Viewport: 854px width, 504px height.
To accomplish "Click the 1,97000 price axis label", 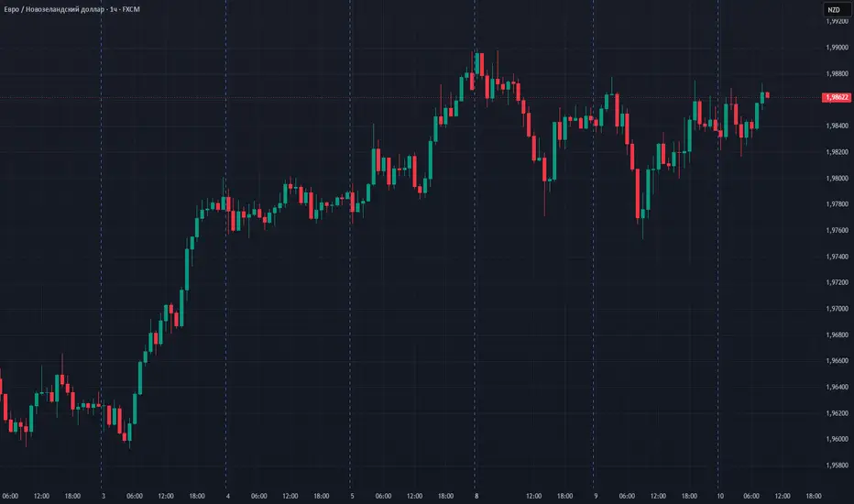I will pos(838,309).
